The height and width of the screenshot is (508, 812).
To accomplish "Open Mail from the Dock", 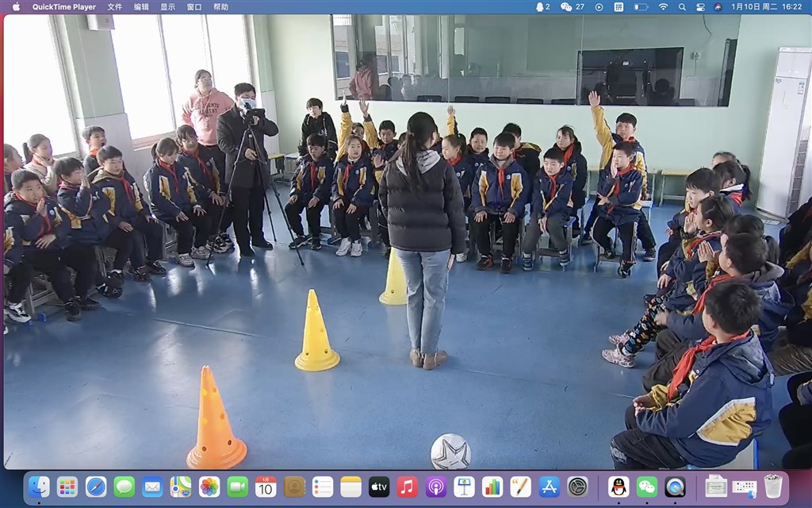I will pos(152,487).
